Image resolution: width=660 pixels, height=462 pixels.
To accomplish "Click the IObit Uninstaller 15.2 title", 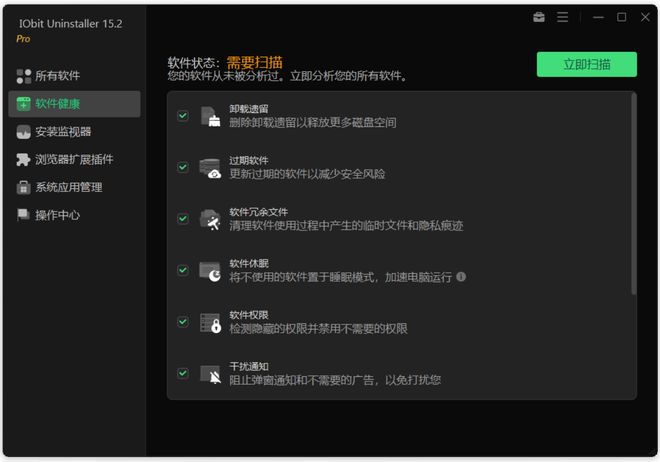I will click(x=70, y=24).
